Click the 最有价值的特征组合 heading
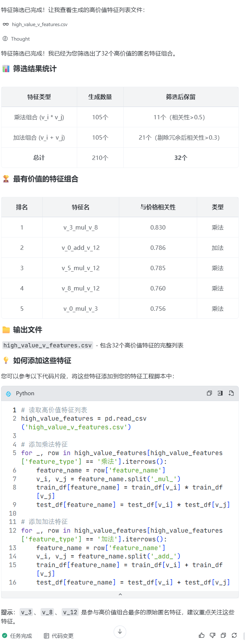This screenshot has width=245, height=644. [46, 179]
